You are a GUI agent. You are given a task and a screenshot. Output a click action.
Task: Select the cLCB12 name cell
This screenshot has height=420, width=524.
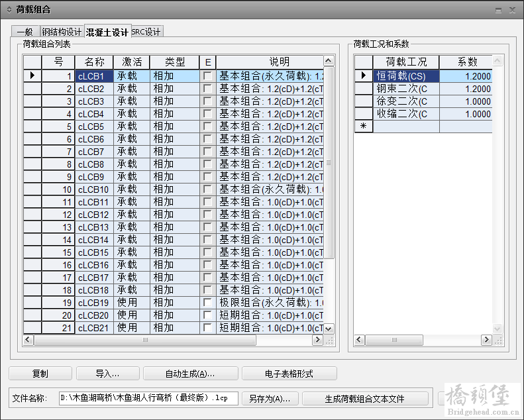point(94,214)
